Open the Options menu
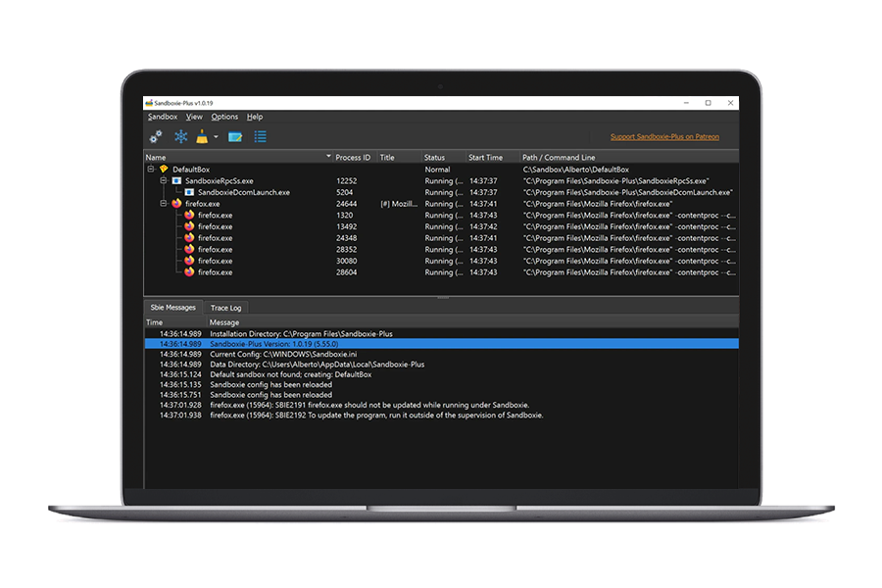 coord(224,117)
